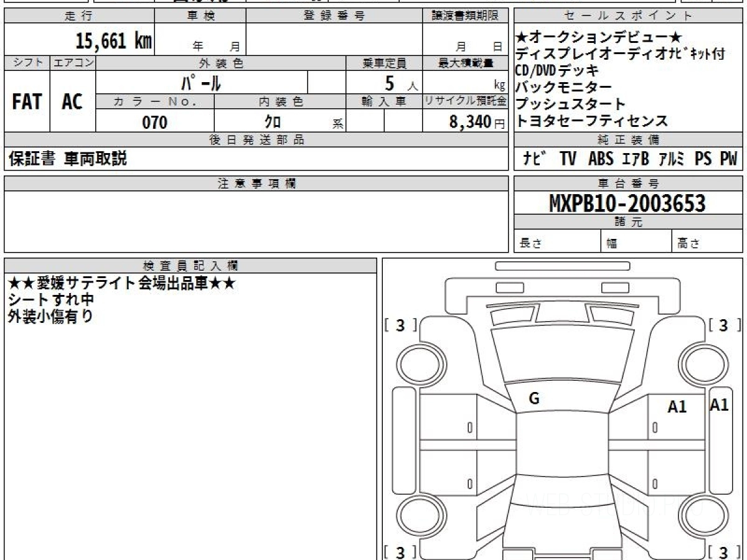Select the AC air conditioner value
Screen dimensions: 747x560
coord(72,102)
